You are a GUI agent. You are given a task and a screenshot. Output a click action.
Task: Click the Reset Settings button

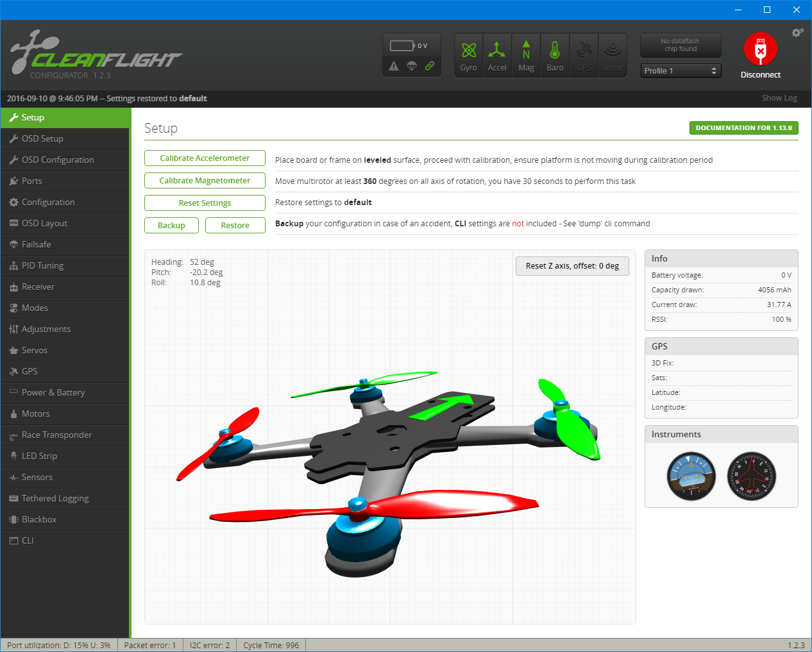pos(205,203)
